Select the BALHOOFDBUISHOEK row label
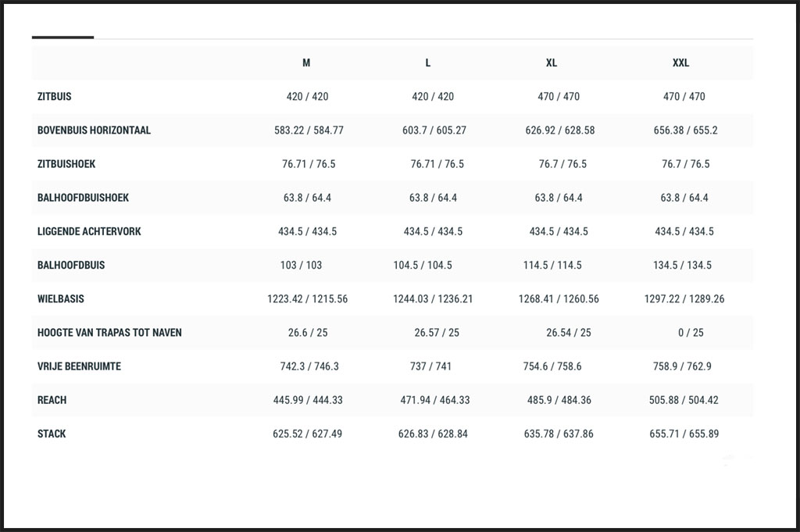800x532 pixels. point(83,198)
